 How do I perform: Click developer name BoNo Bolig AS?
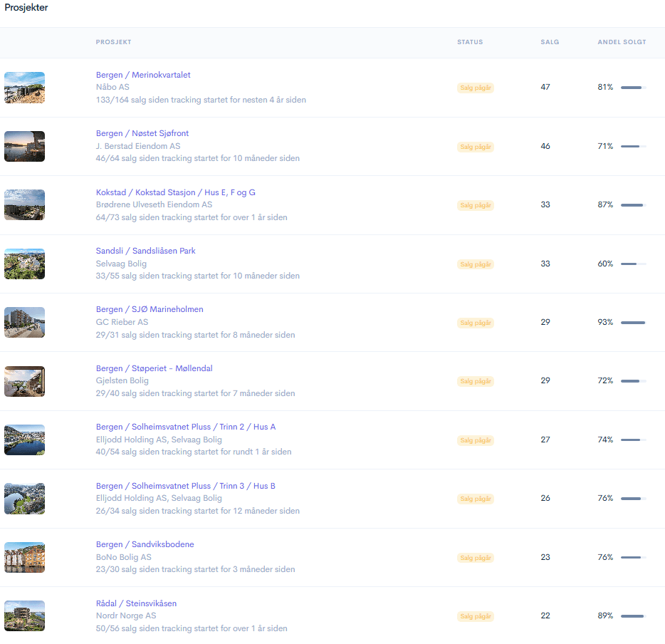pos(123,557)
